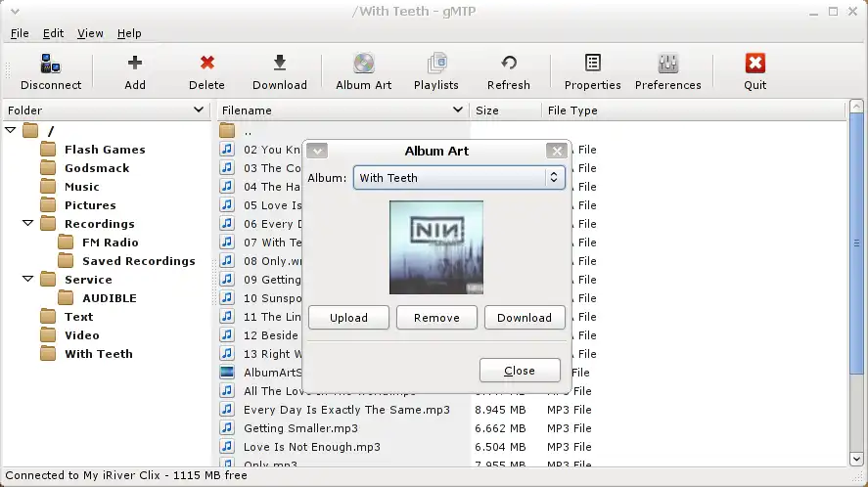
Task: Click the File Type column header
Action: click(x=694, y=111)
